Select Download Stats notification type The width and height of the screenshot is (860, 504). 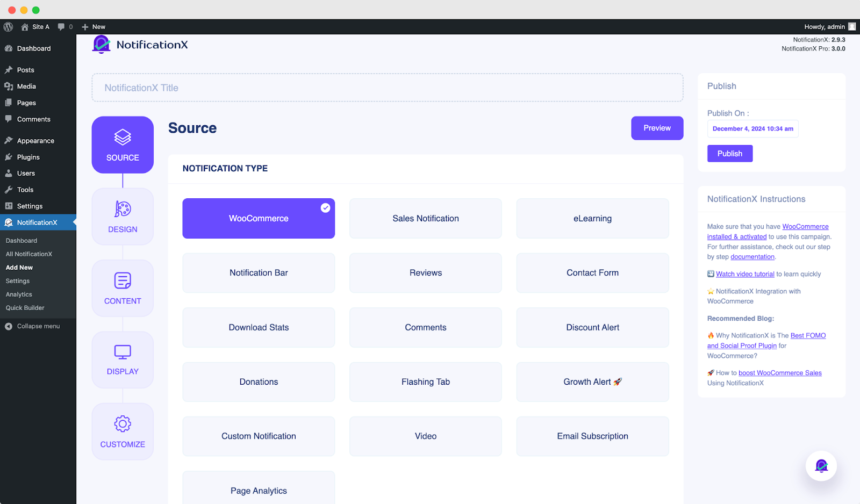[259, 327]
